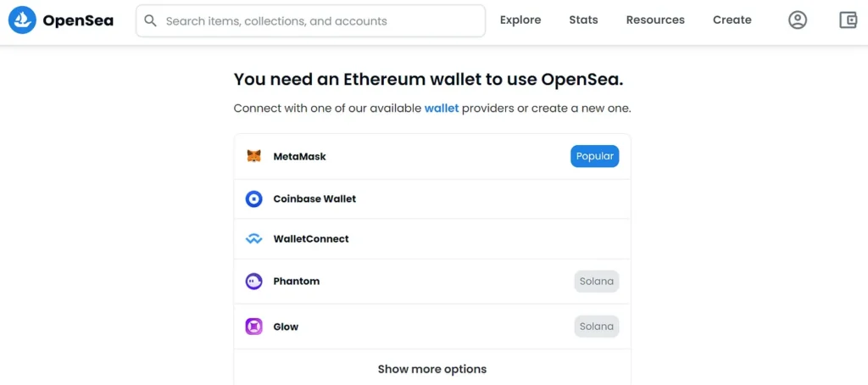Image resolution: width=868 pixels, height=385 pixels.
Task: Focus the search items input field
Action: tap(310, 21)
